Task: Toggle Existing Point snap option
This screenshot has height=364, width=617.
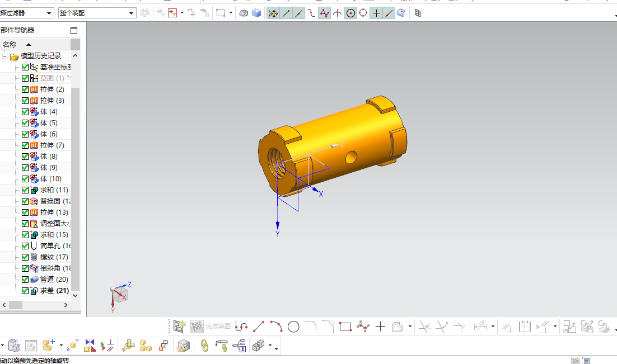Action: pos(377,13)
